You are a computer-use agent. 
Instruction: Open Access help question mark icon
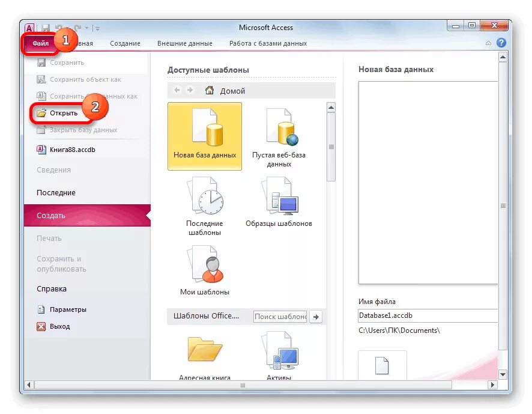click(x=501, y=43)
